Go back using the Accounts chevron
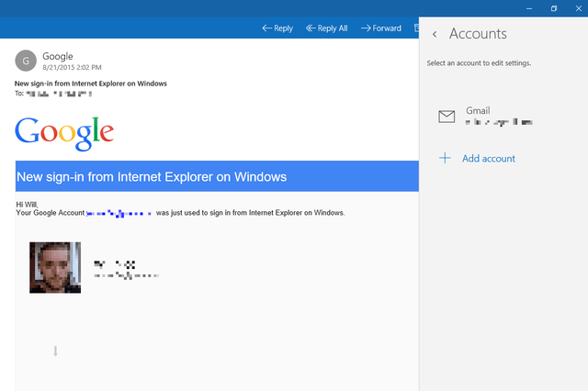Image resolution: width=588 pixels, height=391 pixels. pyautogui.click(x=435, y=35)
